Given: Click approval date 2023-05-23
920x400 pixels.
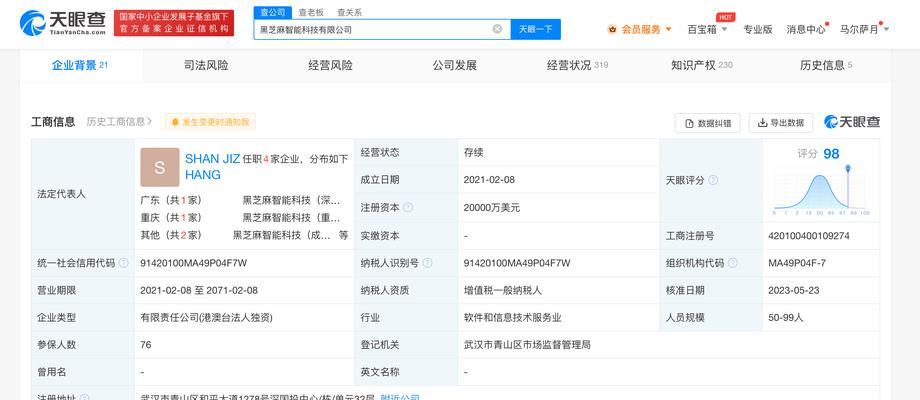Looking at the screenshot, I should [x=793, y=290].
